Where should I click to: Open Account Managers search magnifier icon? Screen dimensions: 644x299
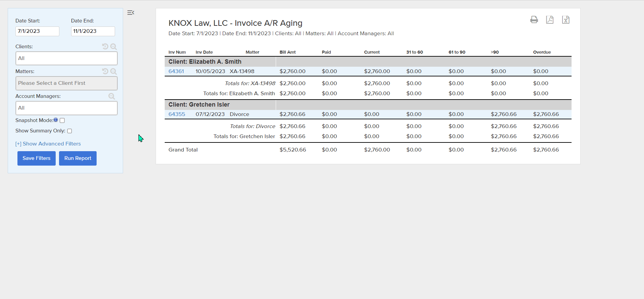pos(112,96)
